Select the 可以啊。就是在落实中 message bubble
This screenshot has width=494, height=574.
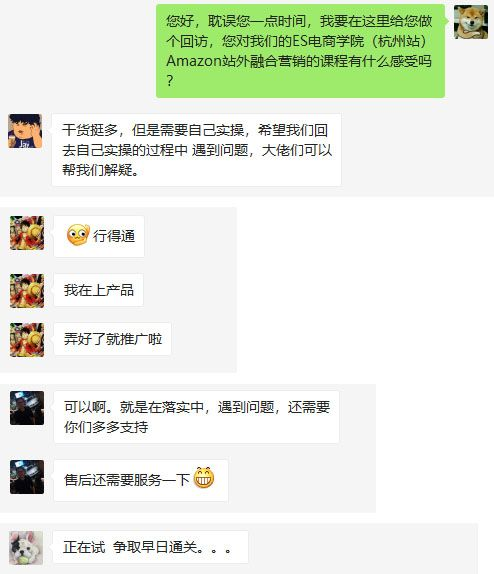[x=196, y=417]
